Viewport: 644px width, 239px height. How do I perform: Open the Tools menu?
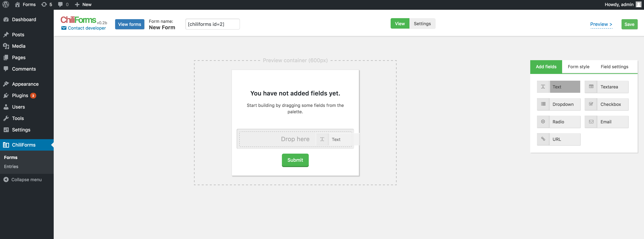click(x=27, y=118)
